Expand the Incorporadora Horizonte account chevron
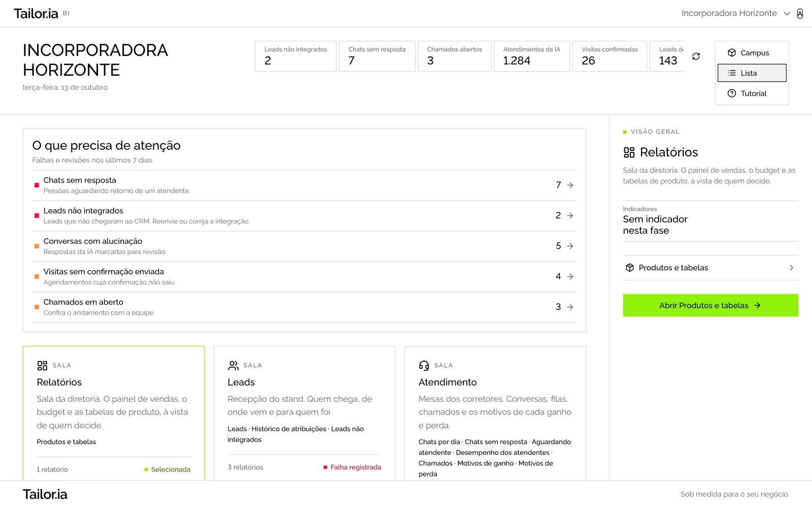The width and height of the screenshot is (812, 508). tap(787, 14)
